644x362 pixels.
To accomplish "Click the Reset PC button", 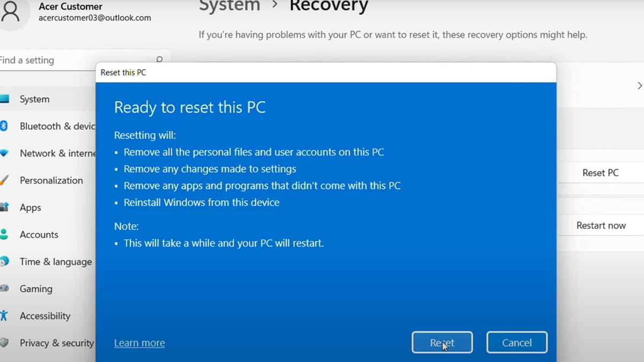I will pyautogui.click(x=601, y=173).
